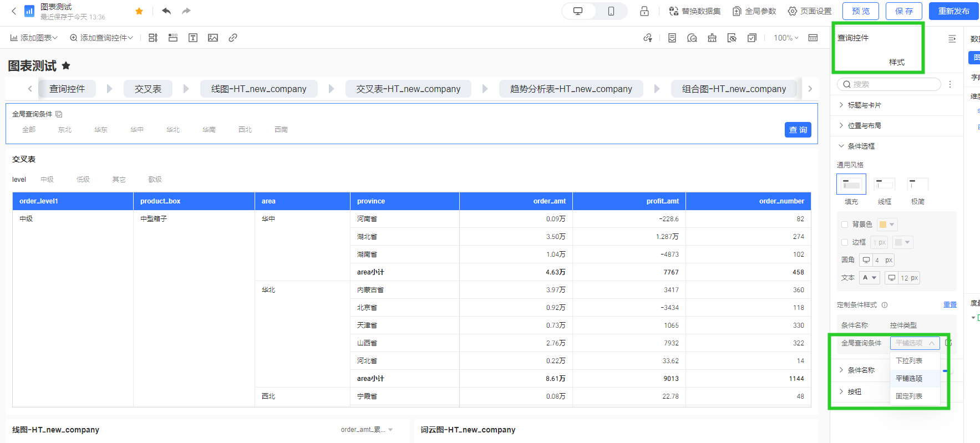Open the 100% zoom dropdown
Viewport: 980px width, 443px height.
786,38
